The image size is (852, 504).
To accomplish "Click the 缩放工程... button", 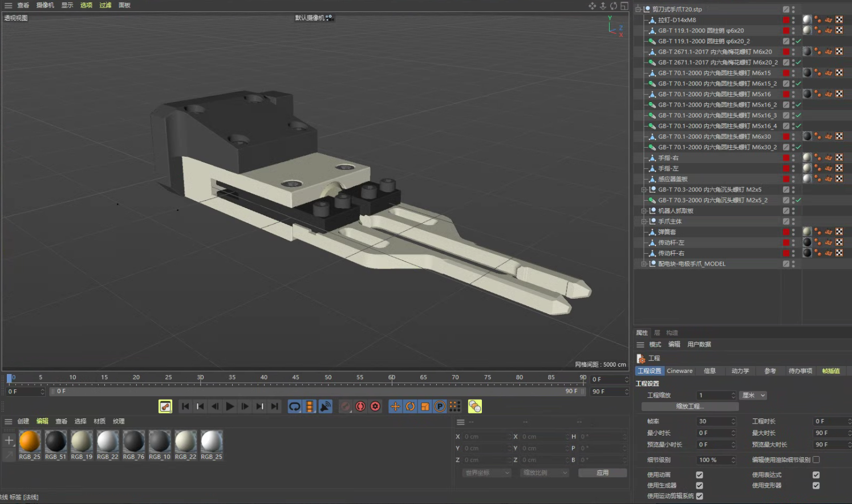I will click(x=690, y=407).
